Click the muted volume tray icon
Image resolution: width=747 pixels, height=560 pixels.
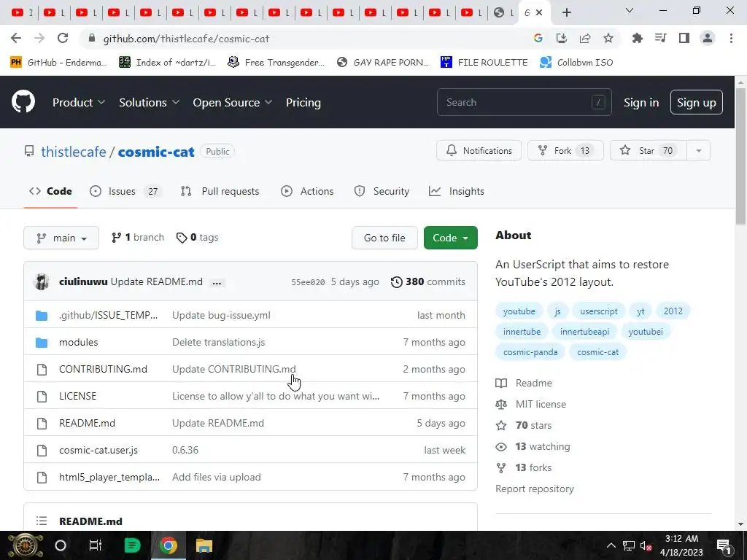click(646, 545)
